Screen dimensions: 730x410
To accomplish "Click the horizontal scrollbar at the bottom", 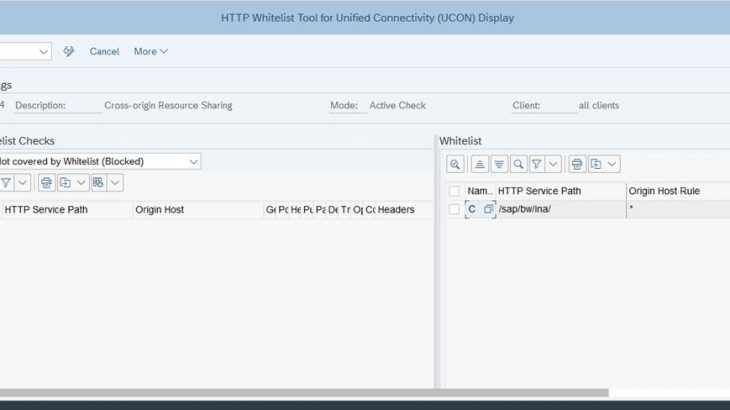I will pos(300,392).
